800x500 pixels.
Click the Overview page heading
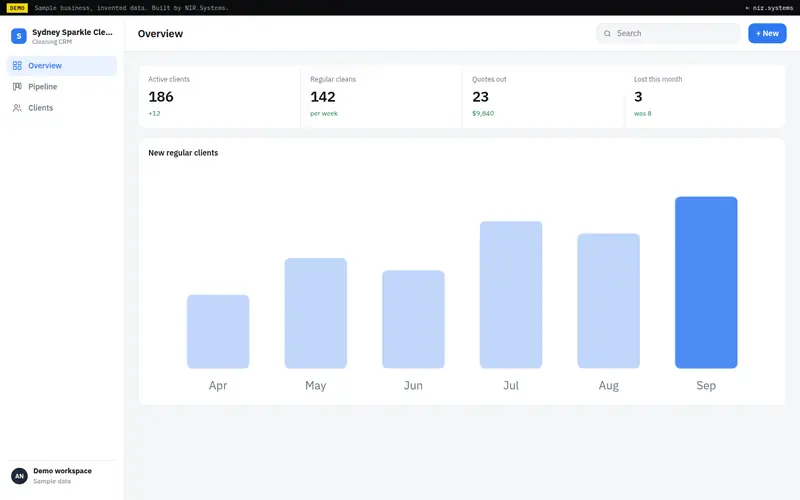[x=160, y=34]
